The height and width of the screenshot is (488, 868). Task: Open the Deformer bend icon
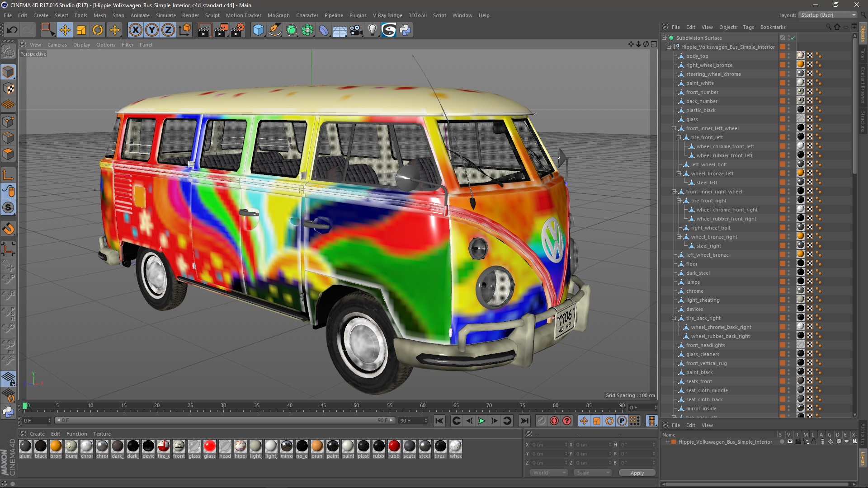coord(324,30)
